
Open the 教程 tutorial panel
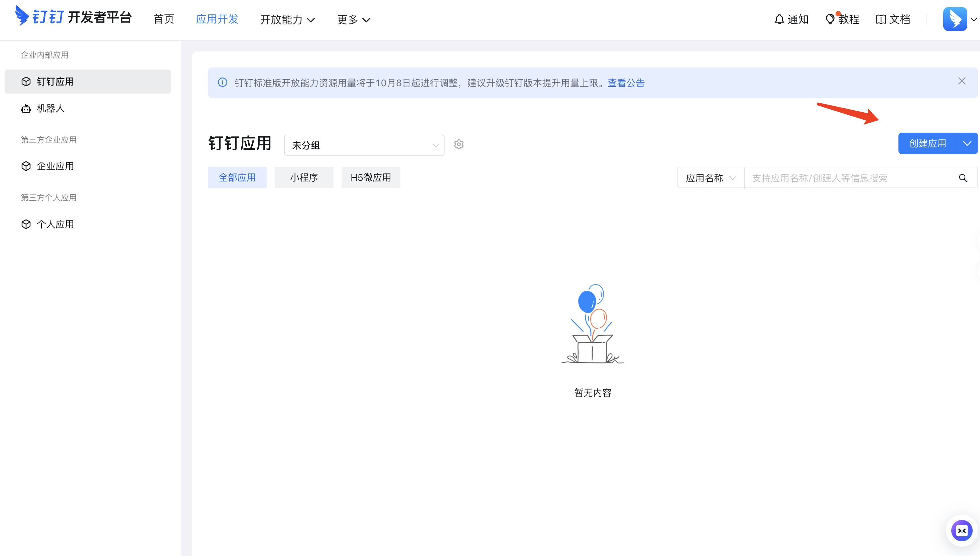tap(843, 19)
